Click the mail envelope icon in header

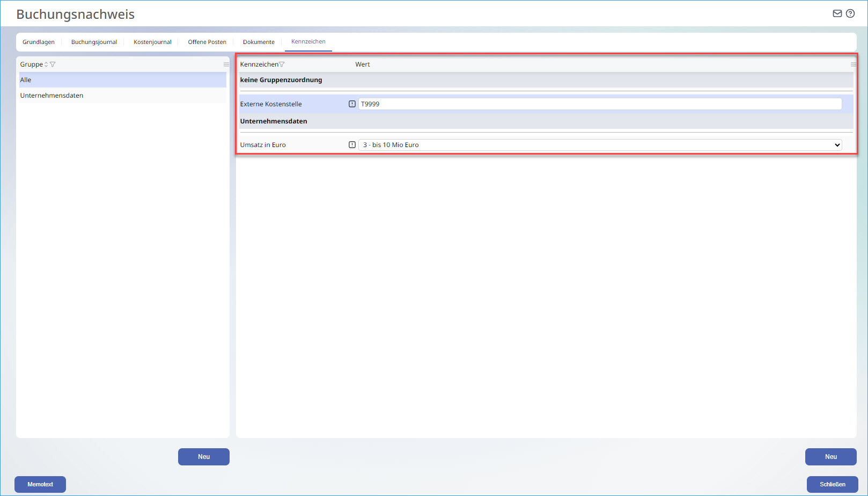tap(837, 13)
